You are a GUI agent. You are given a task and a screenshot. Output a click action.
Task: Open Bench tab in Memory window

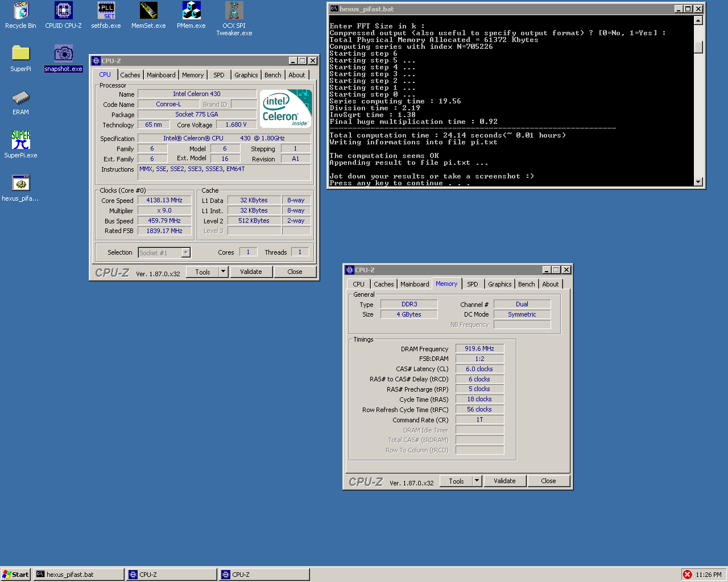527,284
